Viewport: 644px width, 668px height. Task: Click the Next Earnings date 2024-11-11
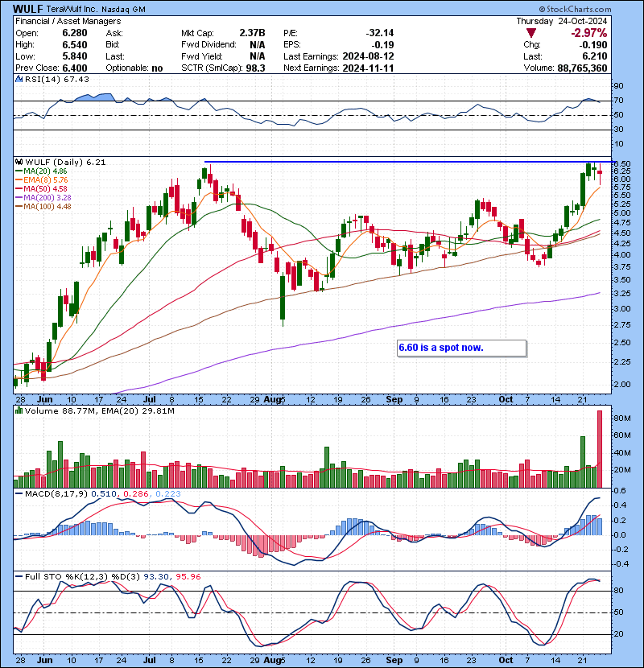[x=368, y=68]
